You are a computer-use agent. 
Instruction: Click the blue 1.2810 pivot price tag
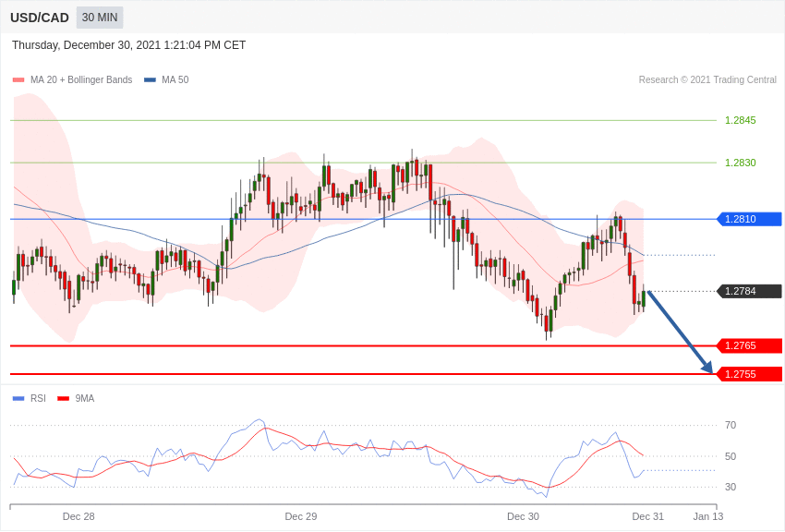click(750, 219)
